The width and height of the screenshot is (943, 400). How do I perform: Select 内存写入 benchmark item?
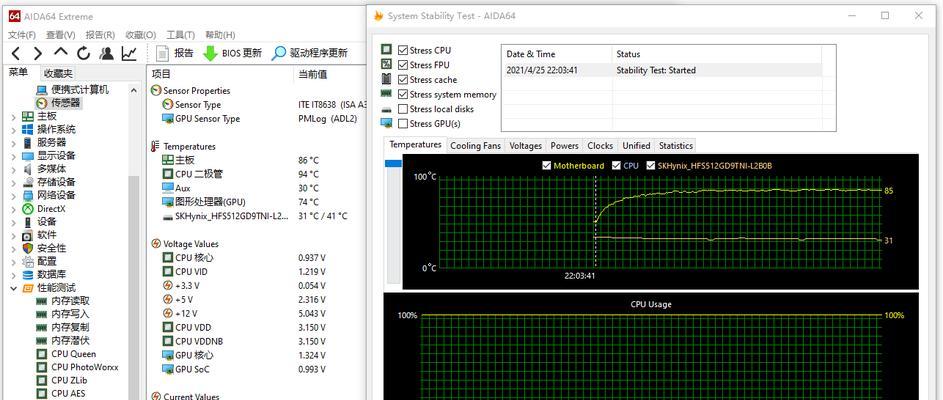click(63, 314)
